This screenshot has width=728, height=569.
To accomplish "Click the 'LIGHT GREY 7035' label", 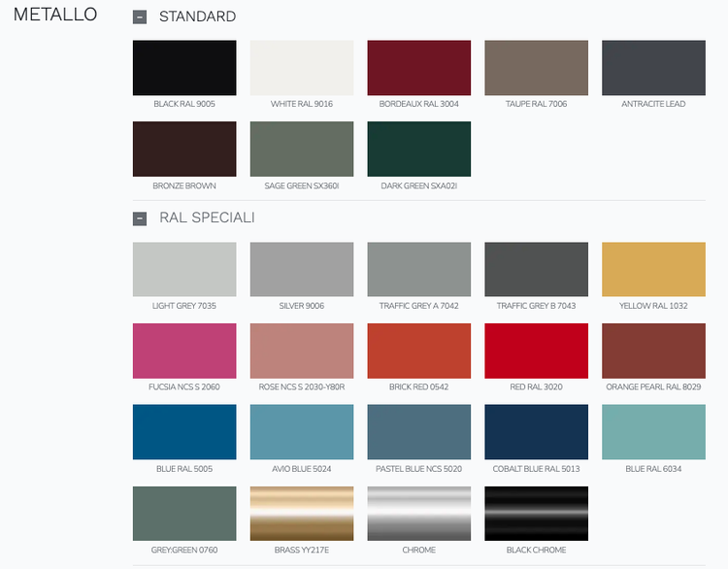I will coord(184,306).
